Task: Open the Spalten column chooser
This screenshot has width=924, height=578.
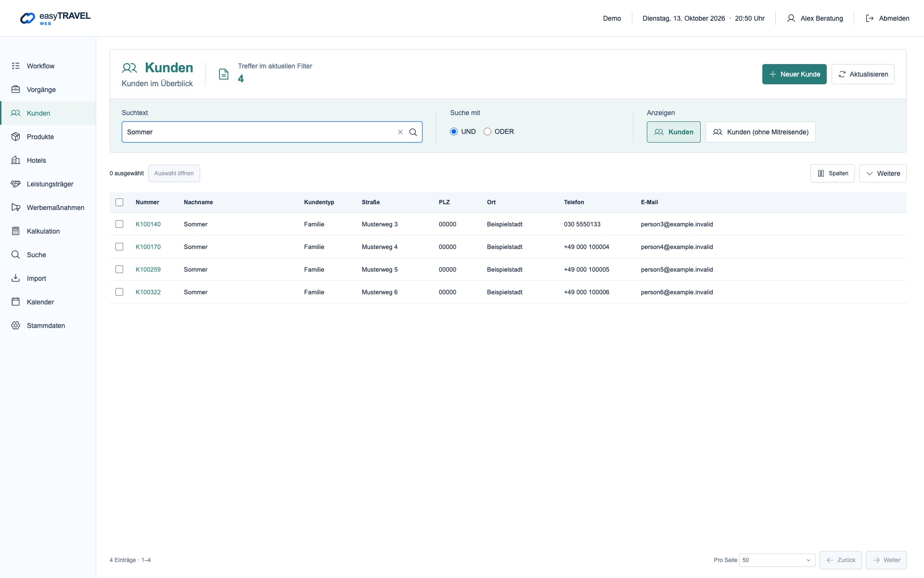Action: pos(833,173)
